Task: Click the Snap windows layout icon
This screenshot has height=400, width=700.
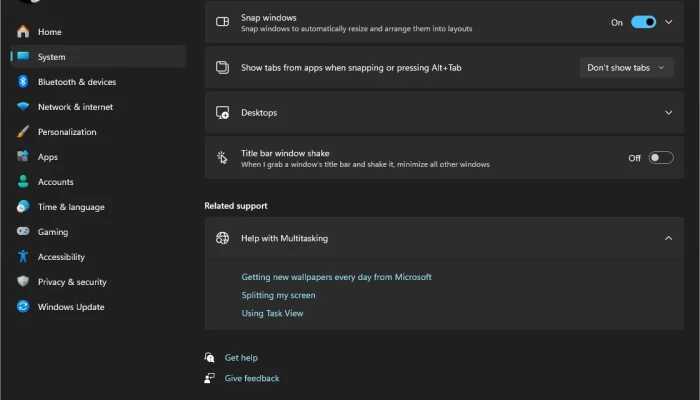Action: pyautogui.click(x=222, y=22)
